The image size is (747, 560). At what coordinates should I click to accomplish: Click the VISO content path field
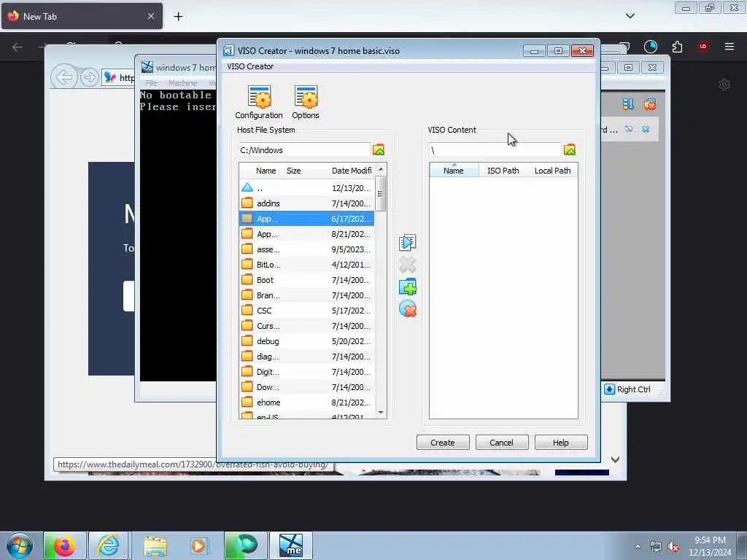pos(495,150)
